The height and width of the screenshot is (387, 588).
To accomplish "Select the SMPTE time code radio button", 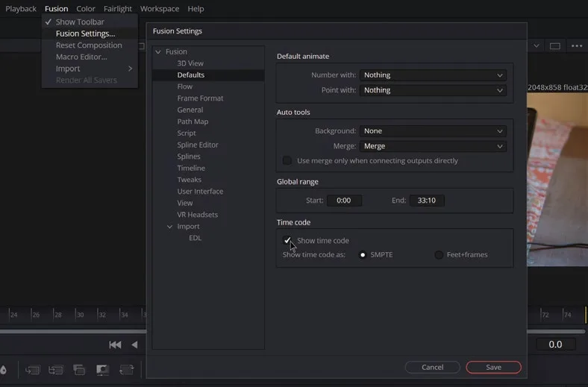I will [363, 255].
